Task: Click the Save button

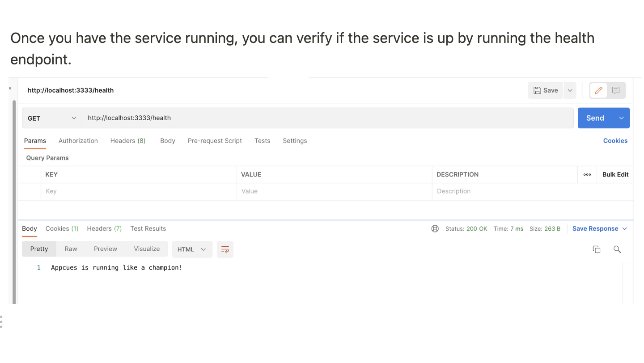Action: [546, 90]
